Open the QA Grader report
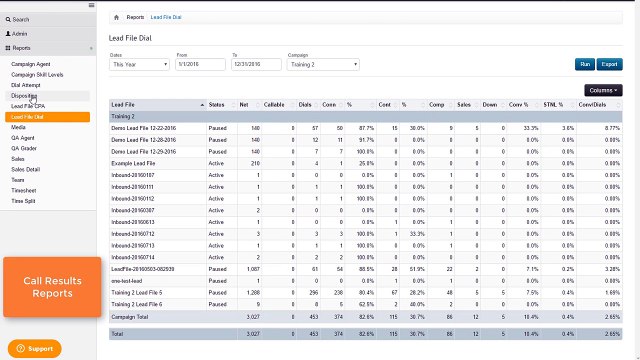Image resolution: width=640 pixels, height=360 pixels. pyautogui.click(x=24, y=148)
